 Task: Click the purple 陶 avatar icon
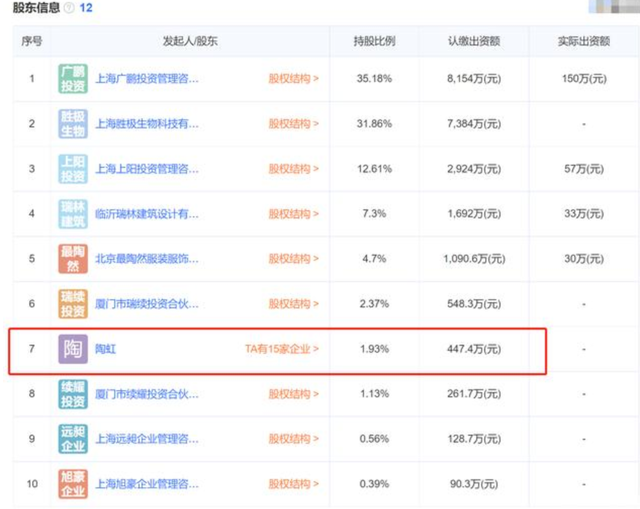(x=73, y=349)
